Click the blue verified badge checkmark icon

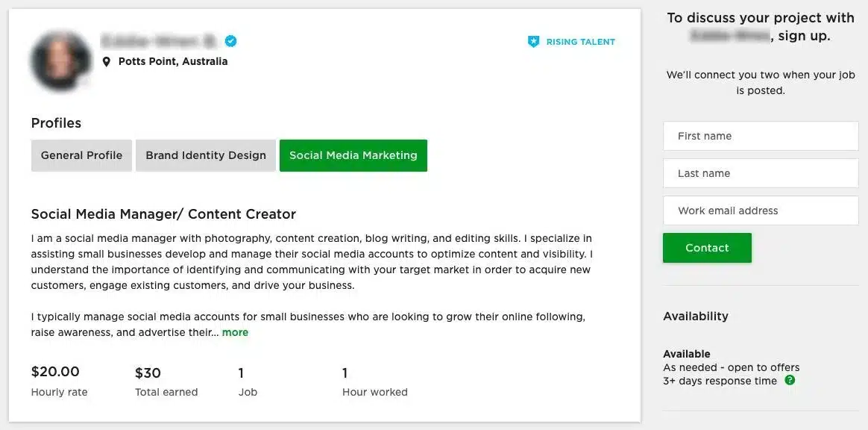point(230,41)
